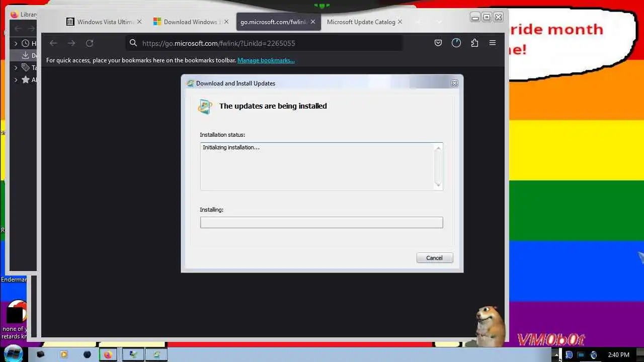Image resolution: width=644 pixels, height=362 pixels.
Task: Expand the Tags item in Library window
Action: pos(16,67)
